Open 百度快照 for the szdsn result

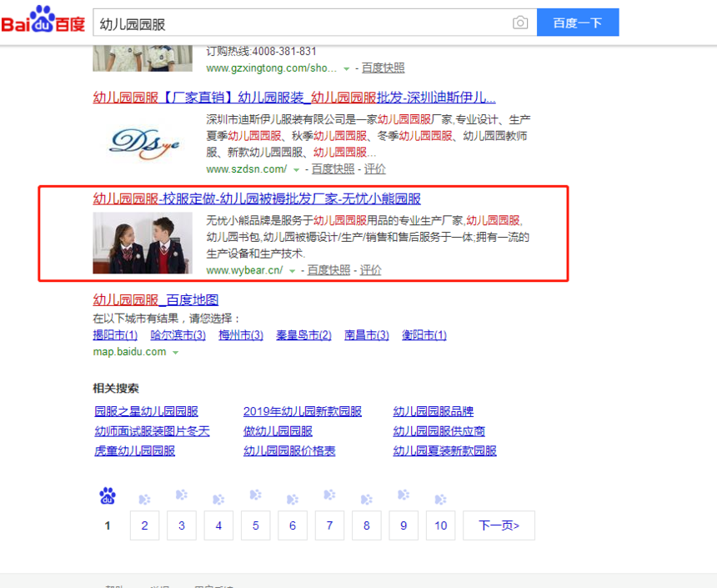[333, 169]
